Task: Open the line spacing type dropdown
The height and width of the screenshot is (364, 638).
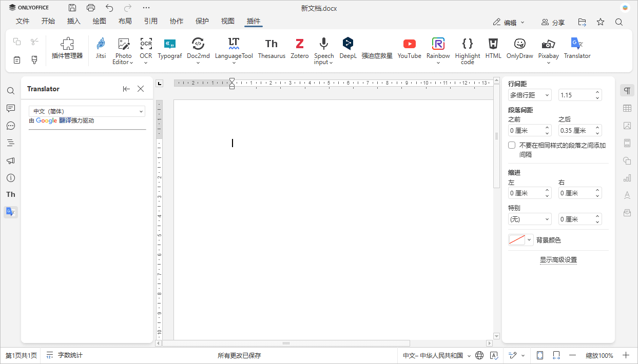Action: 529,95
